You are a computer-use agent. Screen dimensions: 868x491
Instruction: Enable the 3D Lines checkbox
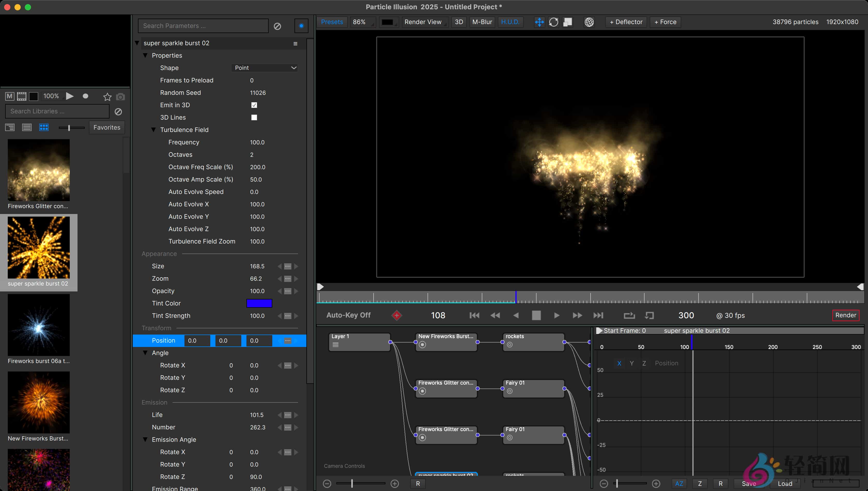pyautogui.click(x=254, y=117)
